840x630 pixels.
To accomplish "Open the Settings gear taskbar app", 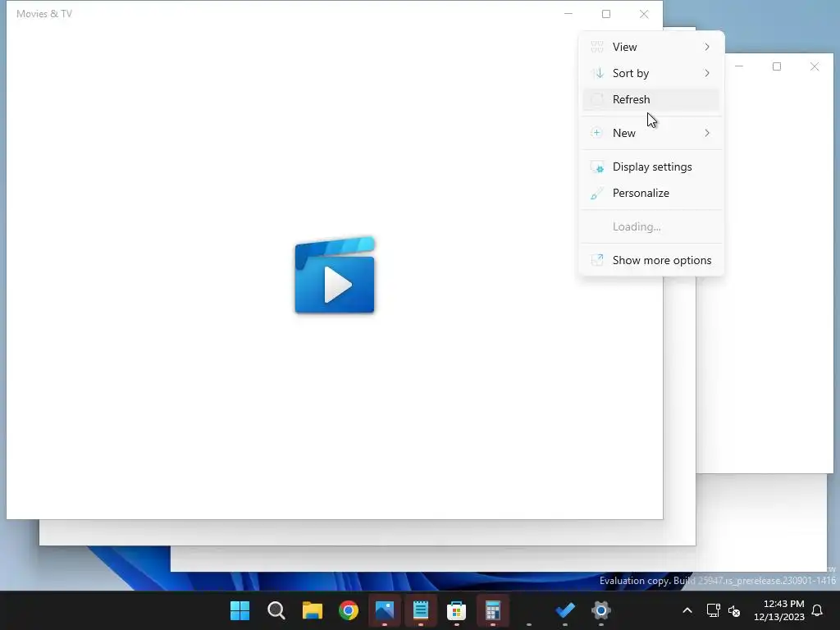I will pos(601,610).
